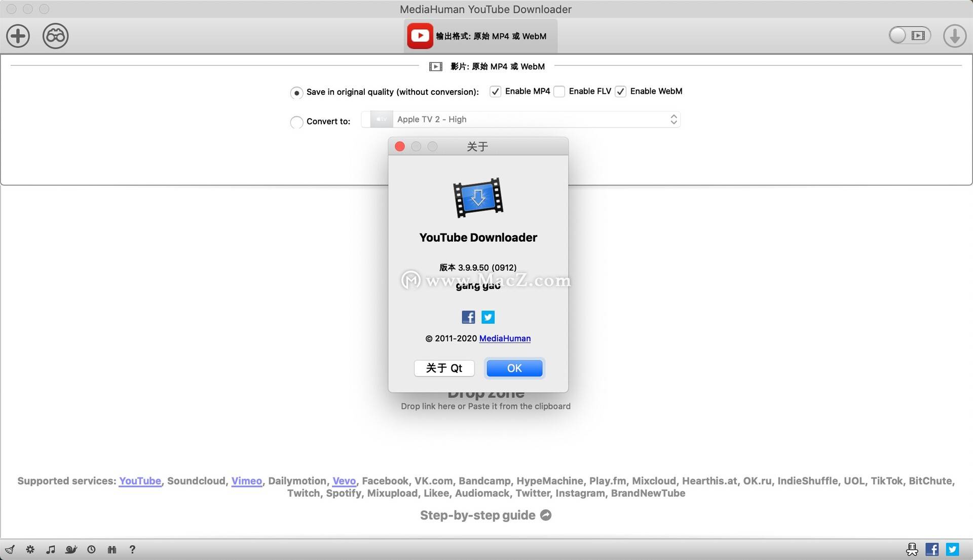Click the film icon beside 影片 header
973x560 pixels.
436,66
